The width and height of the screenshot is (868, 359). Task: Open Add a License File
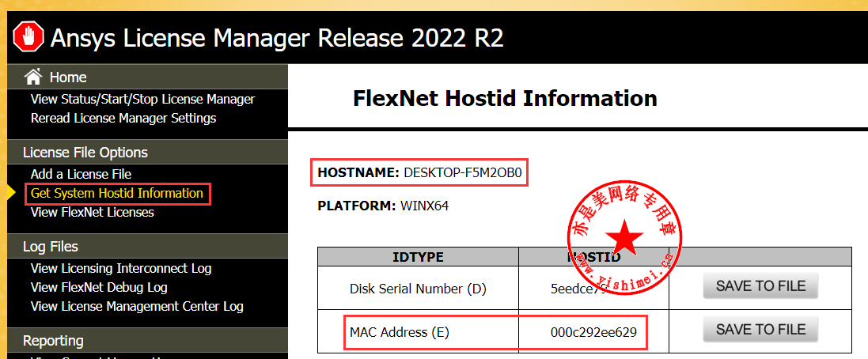pyautogui.click(x=81, y=174)
